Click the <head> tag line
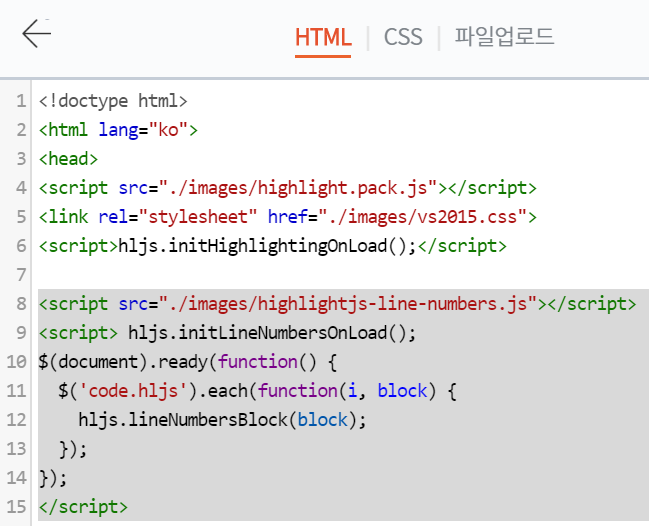The width and height of the screenshot is (649, 526). coord(68,159)
